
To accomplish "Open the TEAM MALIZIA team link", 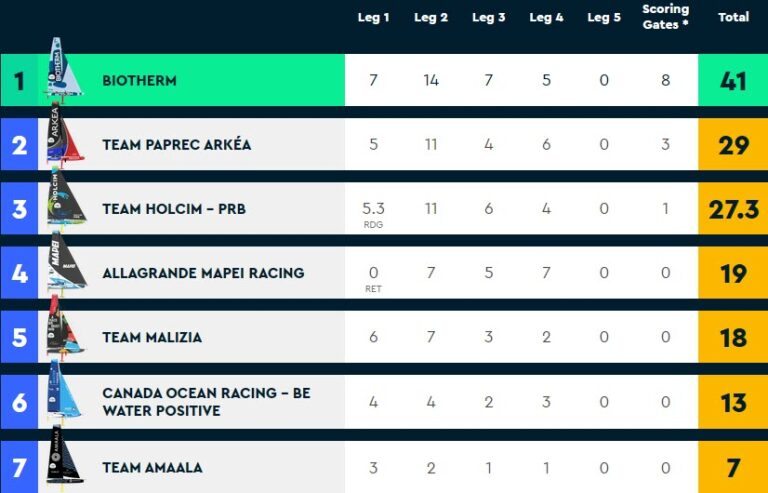I will (x=152, y=337).
